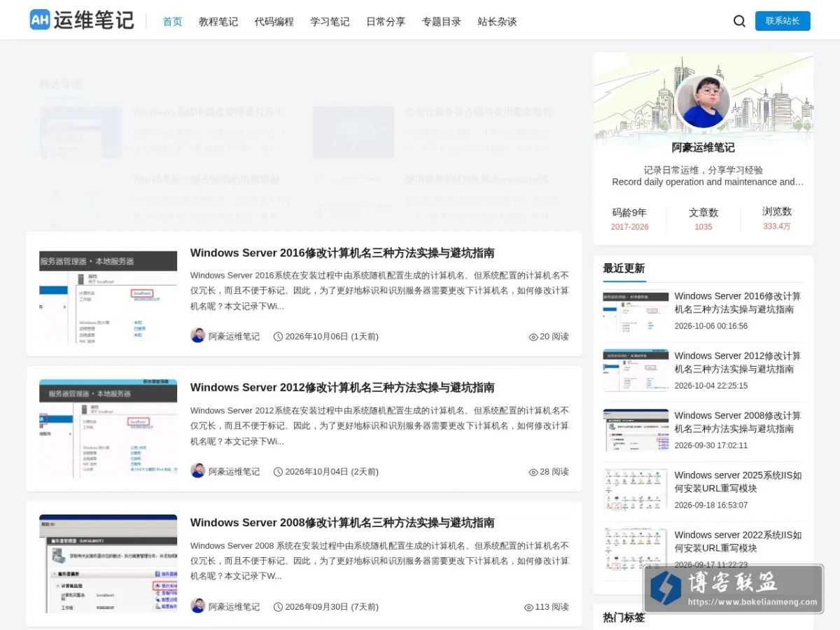This screenshot has height=630, width=840.
Task: Open 代码编程 menu item
Action: (x=274, y=22)
